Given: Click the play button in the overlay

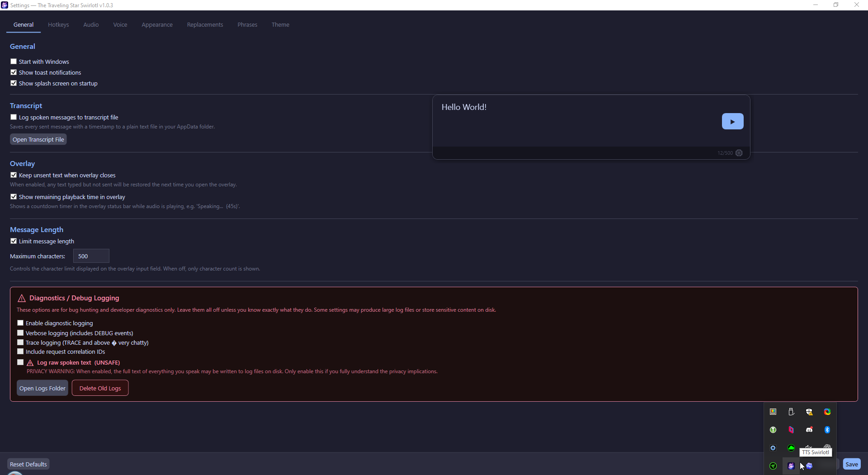Looking at the screenshot, I should click(732, 121).
